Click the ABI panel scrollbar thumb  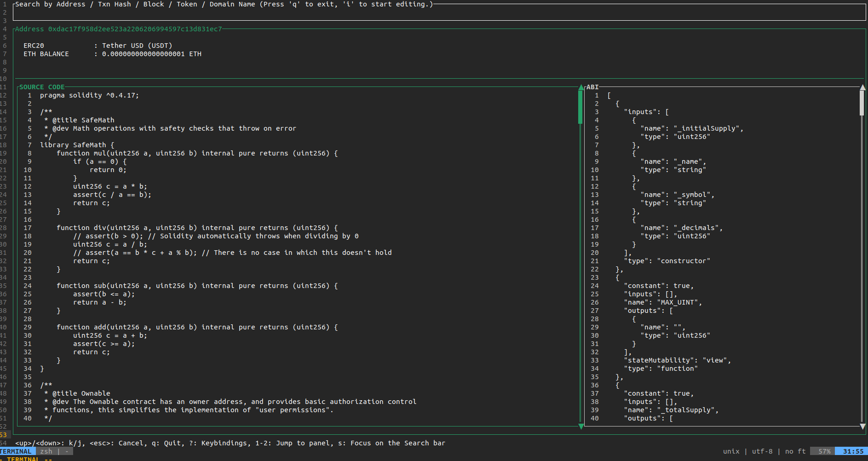[x=862, y=103]
